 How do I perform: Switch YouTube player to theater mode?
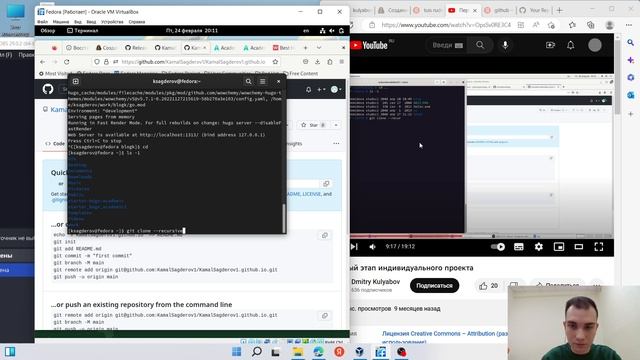(x=579, y=247)
